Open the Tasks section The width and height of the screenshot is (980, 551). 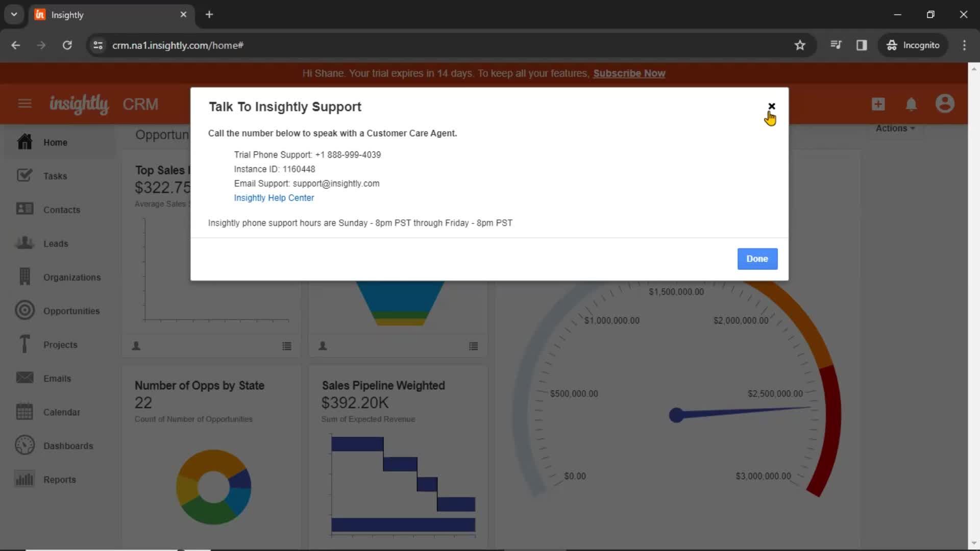[55, 176]
